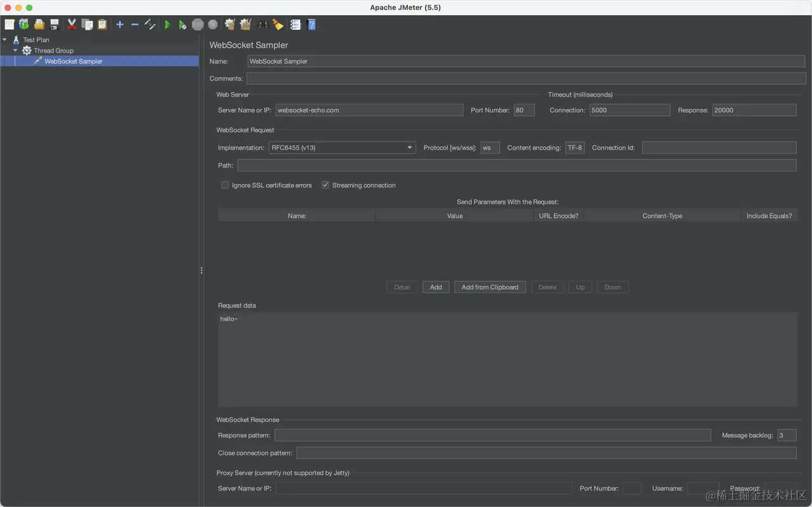Click the Open file folder icon

coord(39,25)
